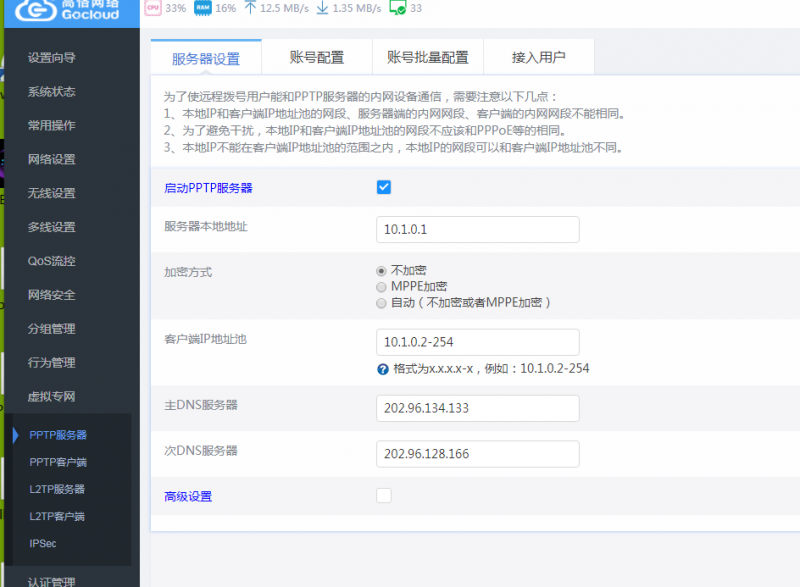
Task: Open 系统状态 in the sidebar
Action: (x=52, y=92)
